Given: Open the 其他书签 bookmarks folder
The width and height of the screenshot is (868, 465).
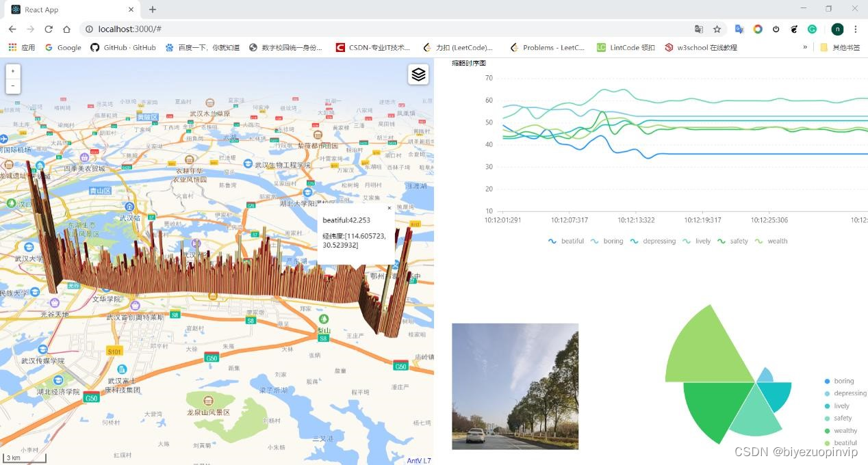Looking at the screenshot, I should [x=840, y=48].
